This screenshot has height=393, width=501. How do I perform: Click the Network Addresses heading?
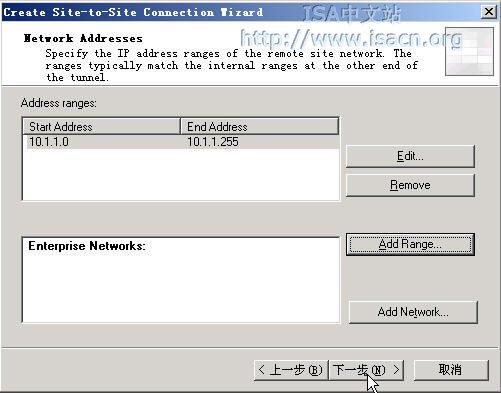(x=83, y=38)
